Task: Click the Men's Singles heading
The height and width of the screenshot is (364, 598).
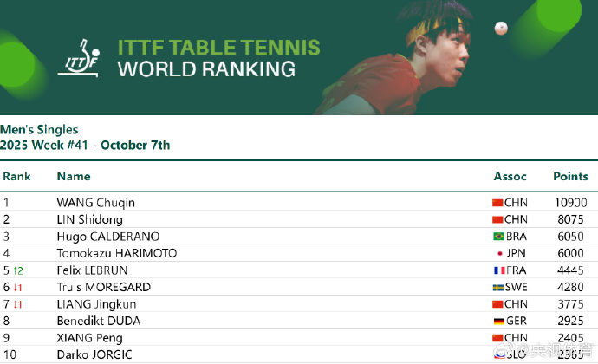Action: 40,130
